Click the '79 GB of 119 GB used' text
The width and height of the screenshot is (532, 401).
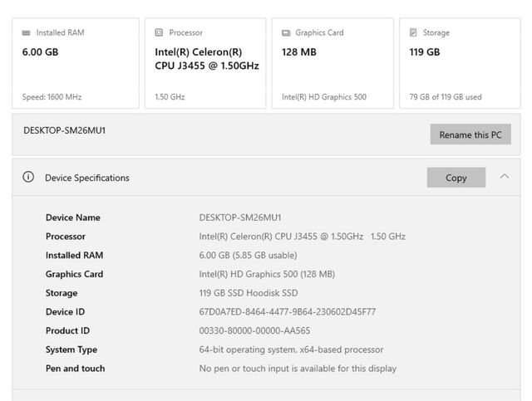tap(446, 97)
